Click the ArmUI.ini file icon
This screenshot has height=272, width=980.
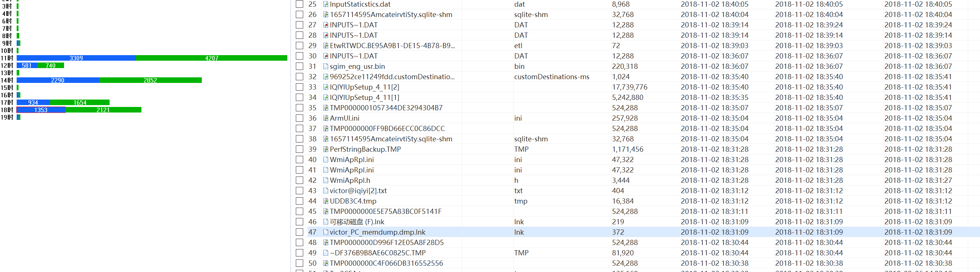click(326, 118)
